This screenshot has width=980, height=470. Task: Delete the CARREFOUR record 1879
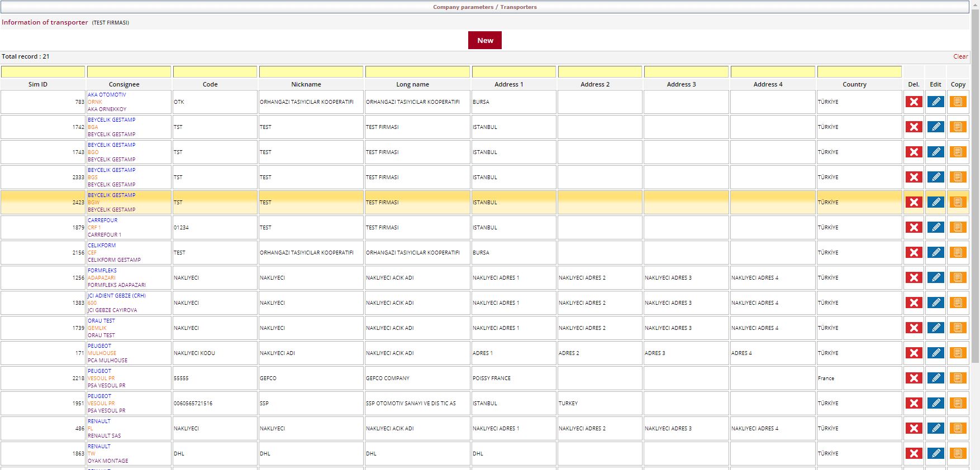pyautogui.click(x=914, y=227)
